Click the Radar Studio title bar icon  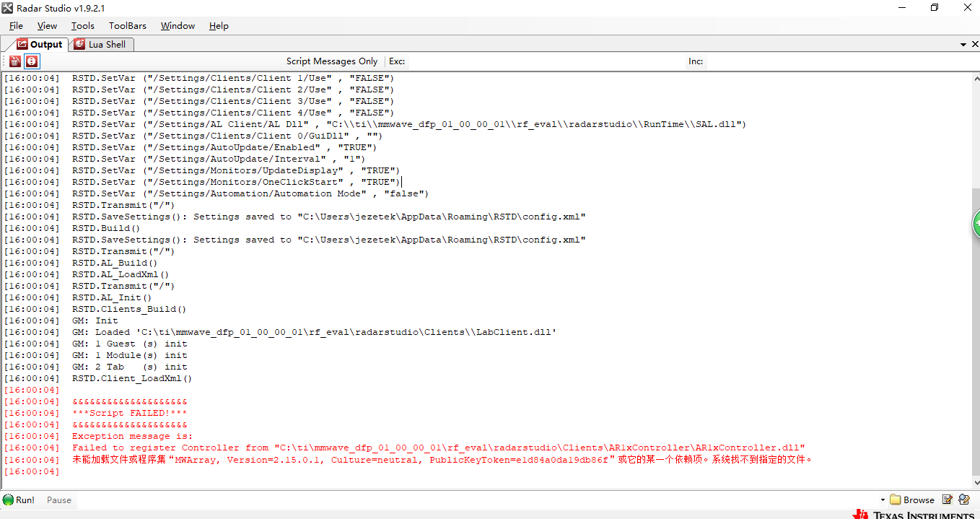8,8
